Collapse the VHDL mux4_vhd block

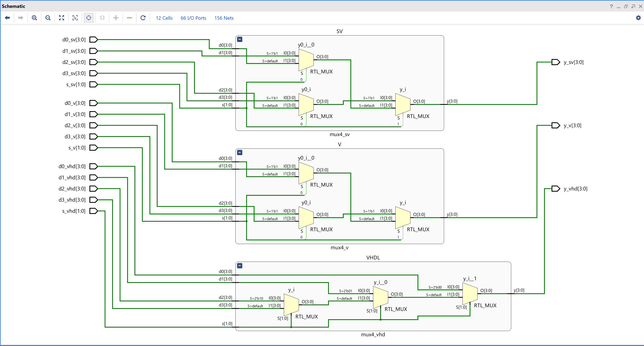pos(239,265)
